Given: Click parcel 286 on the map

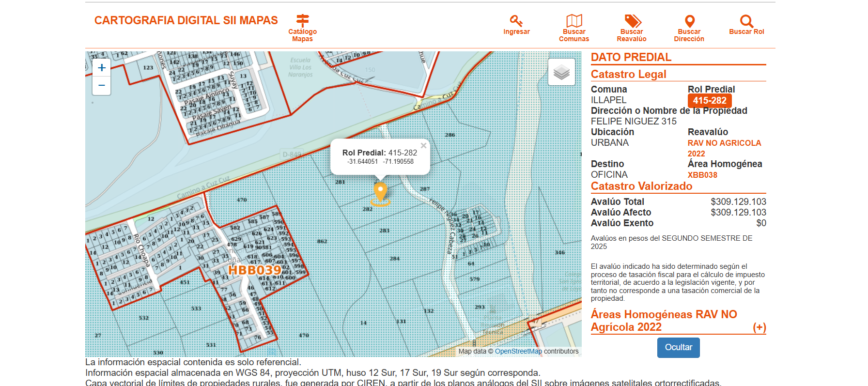Looking at the screenshot, I should tap(450, 135).
